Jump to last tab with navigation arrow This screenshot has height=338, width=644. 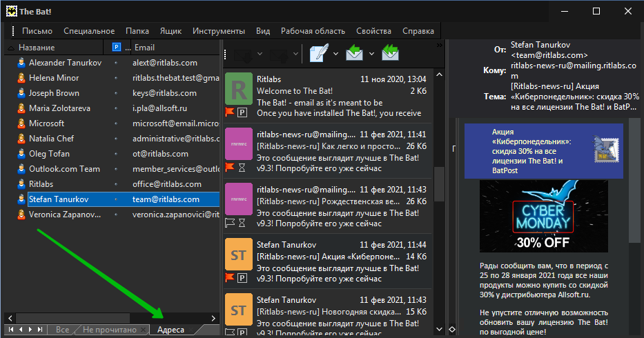(x=40, y=329)
